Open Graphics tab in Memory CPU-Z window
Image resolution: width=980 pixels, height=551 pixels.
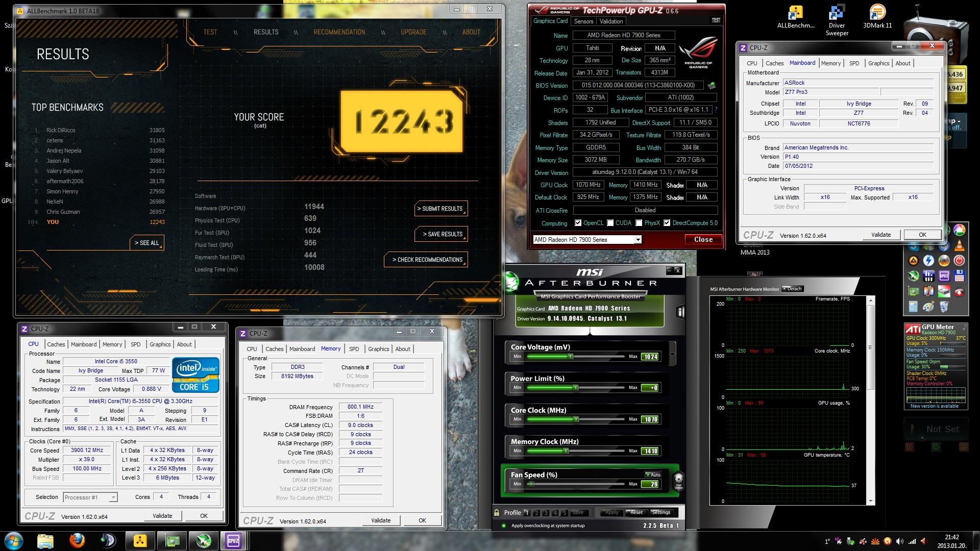click(378, 349)
